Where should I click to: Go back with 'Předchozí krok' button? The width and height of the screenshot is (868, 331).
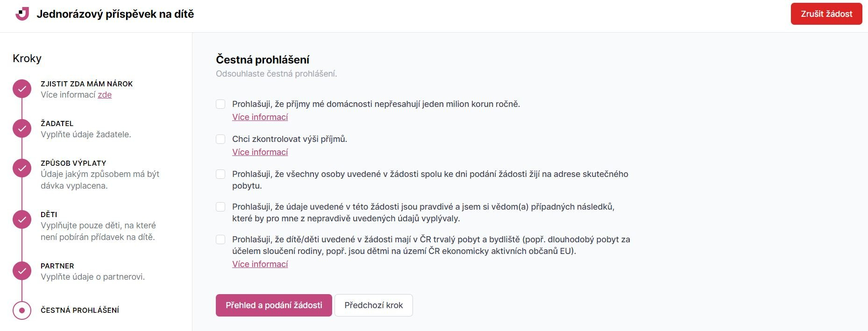(x=373, y=305)
